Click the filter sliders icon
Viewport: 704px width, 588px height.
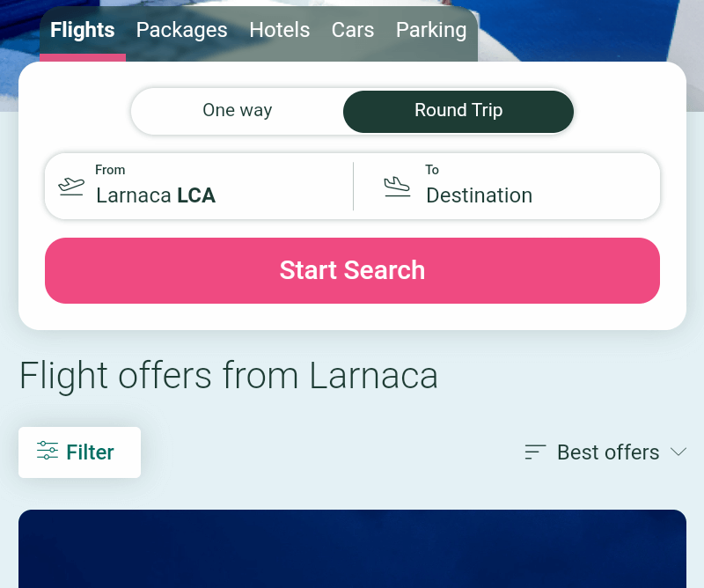tap(48, 451)
